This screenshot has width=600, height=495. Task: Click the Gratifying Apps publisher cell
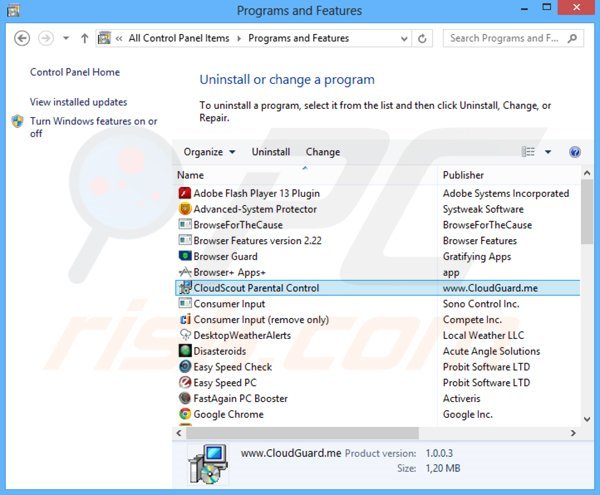pos(477,257)
